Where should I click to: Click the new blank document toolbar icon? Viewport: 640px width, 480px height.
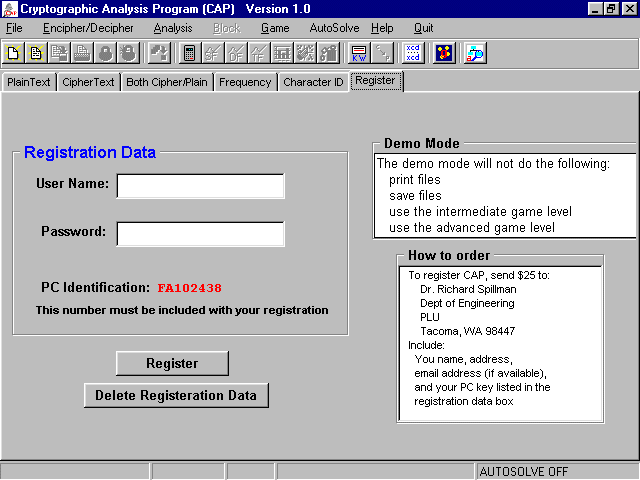(15, 53)
